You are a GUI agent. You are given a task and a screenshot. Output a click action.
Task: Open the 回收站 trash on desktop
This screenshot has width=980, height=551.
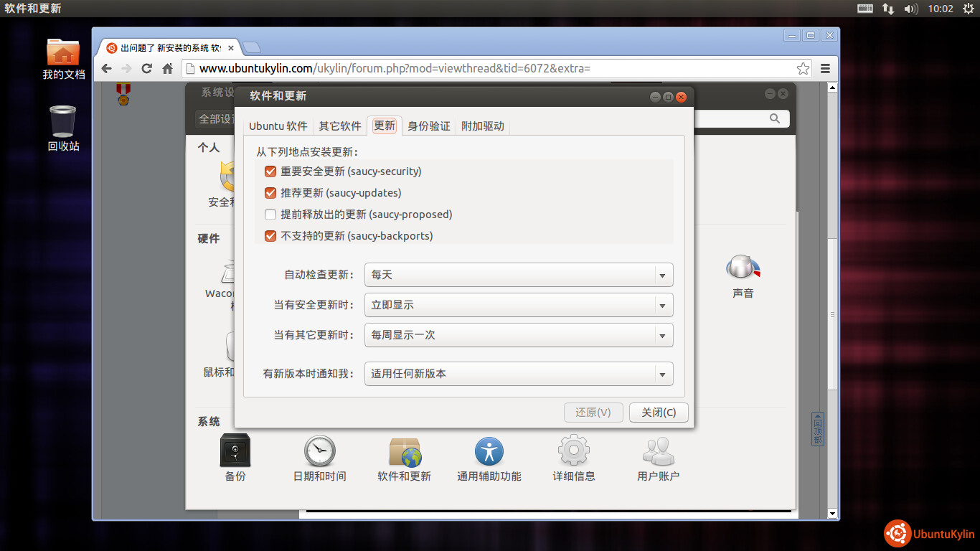[63, 122]
